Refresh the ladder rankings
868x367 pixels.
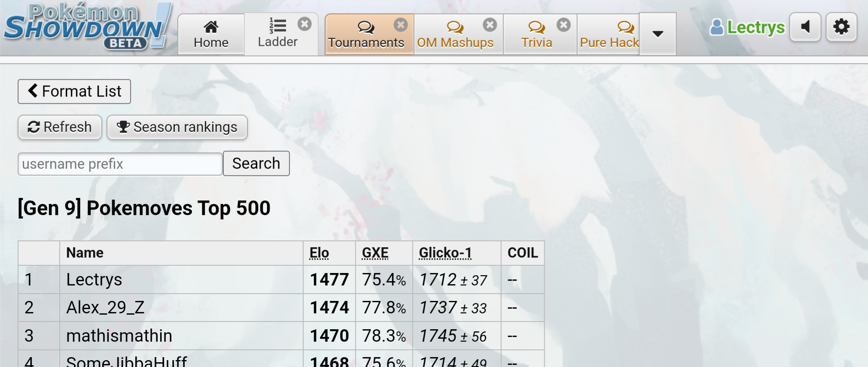[x=60, y=127]
